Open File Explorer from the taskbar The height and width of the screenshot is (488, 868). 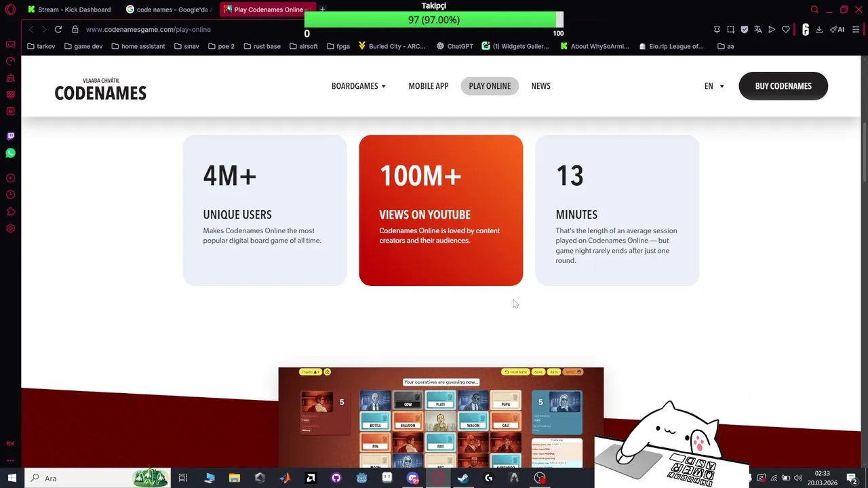(234, 478)
